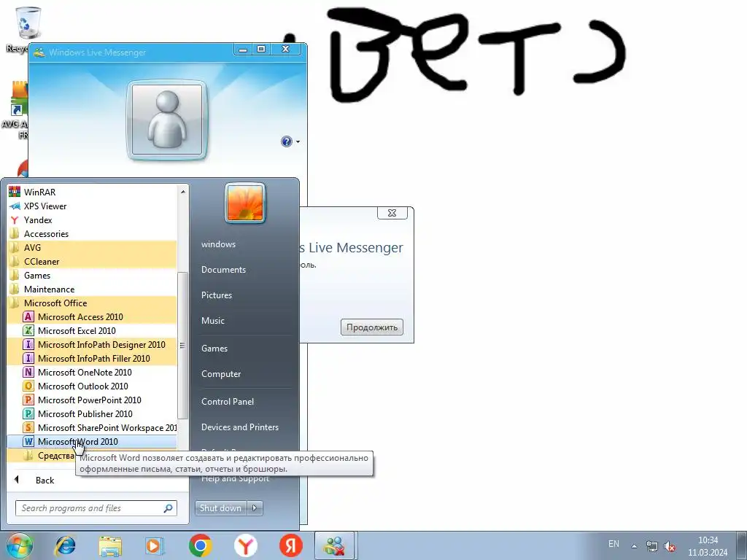Open Control Panel
The image size is (747, 560).
[228, 402]
